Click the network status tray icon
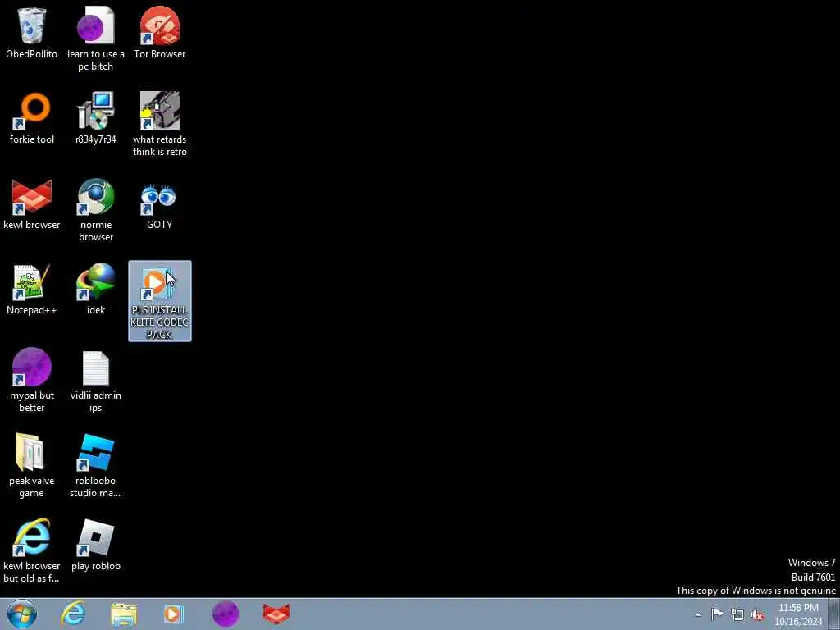 [737, 614]
